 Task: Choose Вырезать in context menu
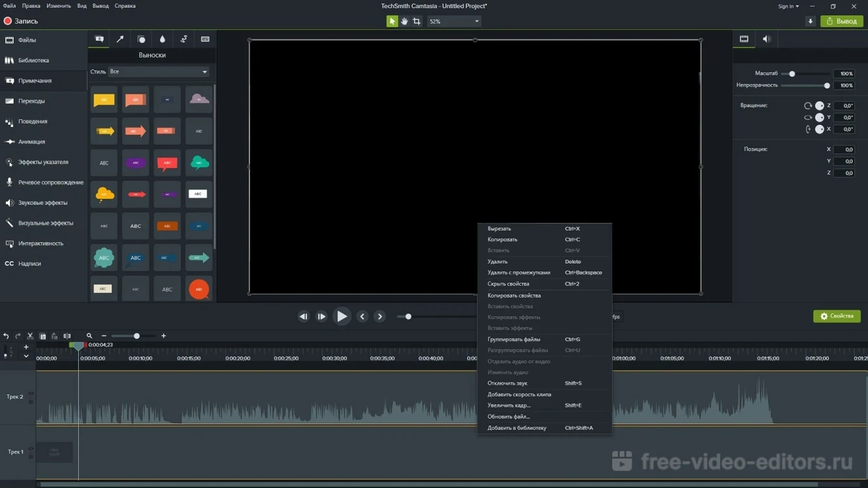click(x=545, y=228)
